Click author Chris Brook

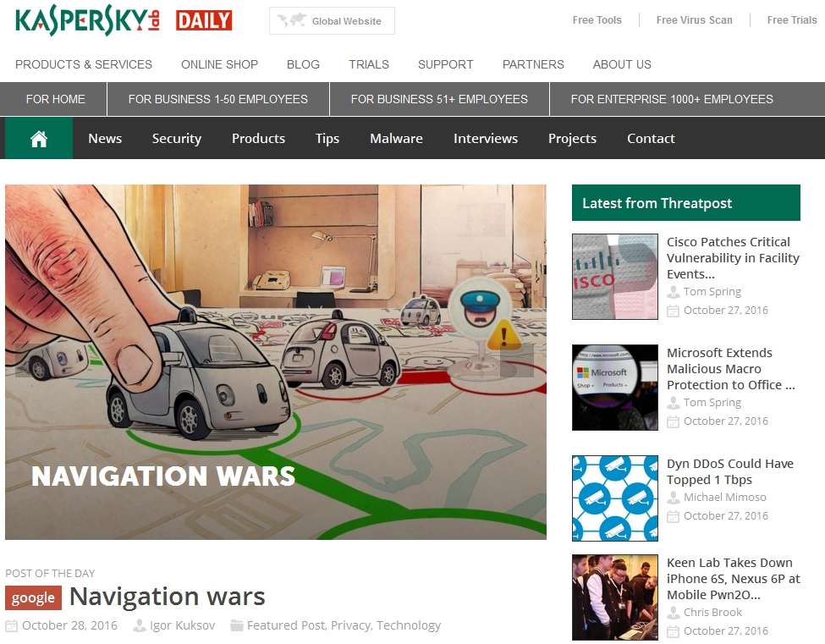click(713, 613)
